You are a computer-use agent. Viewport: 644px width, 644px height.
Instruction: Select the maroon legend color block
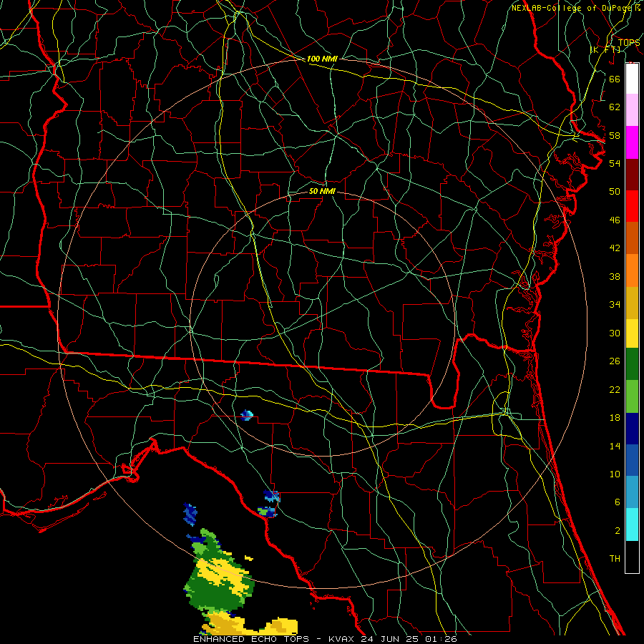coord(632,175)
